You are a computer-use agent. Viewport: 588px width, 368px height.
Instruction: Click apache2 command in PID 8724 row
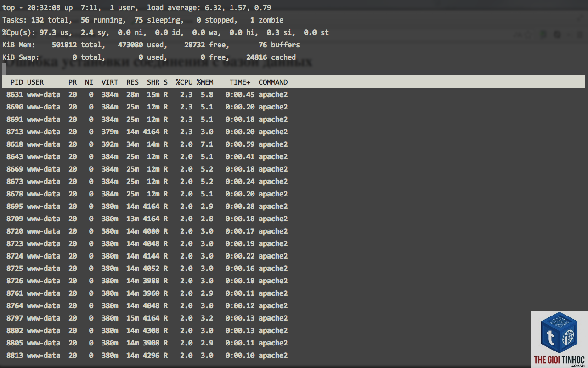pyautogui.click(x=273, y=256)
